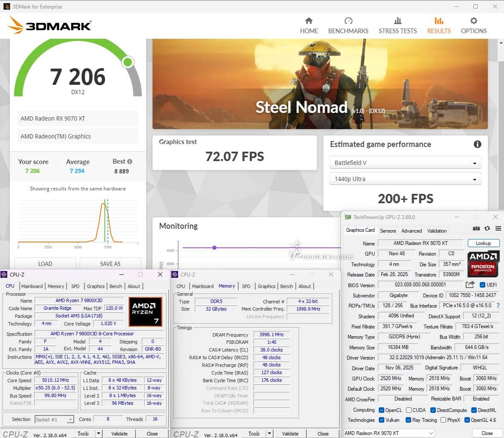Open the Mainboard tab in left CPU-Z
Viewport: 504px width, 438px height.
point(32,286)
